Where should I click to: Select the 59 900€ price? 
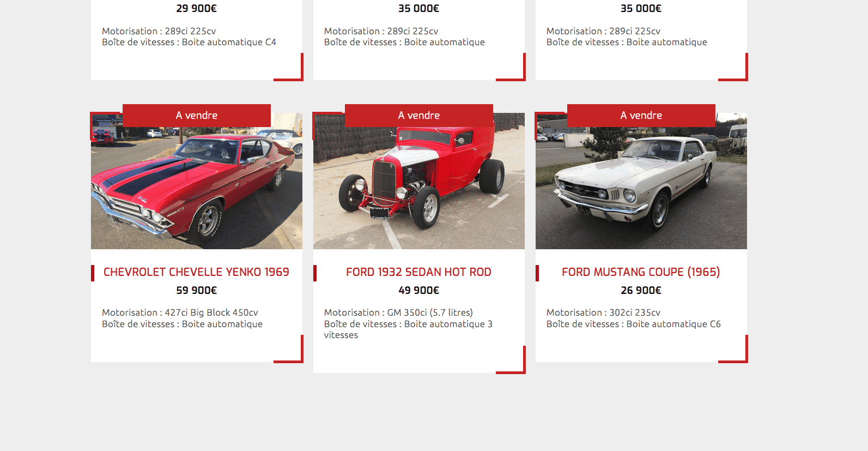tap(196, 291)
